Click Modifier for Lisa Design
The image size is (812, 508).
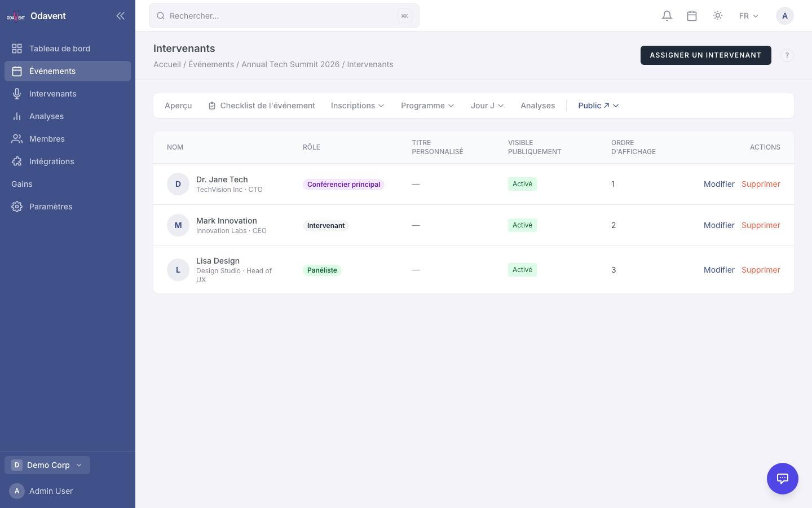[x=719, y=270]
